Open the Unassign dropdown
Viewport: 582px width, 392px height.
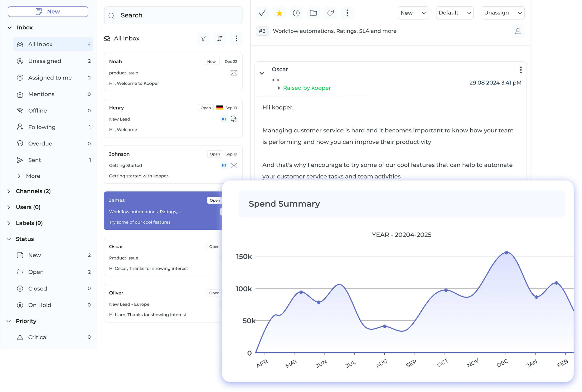point(503,13)
